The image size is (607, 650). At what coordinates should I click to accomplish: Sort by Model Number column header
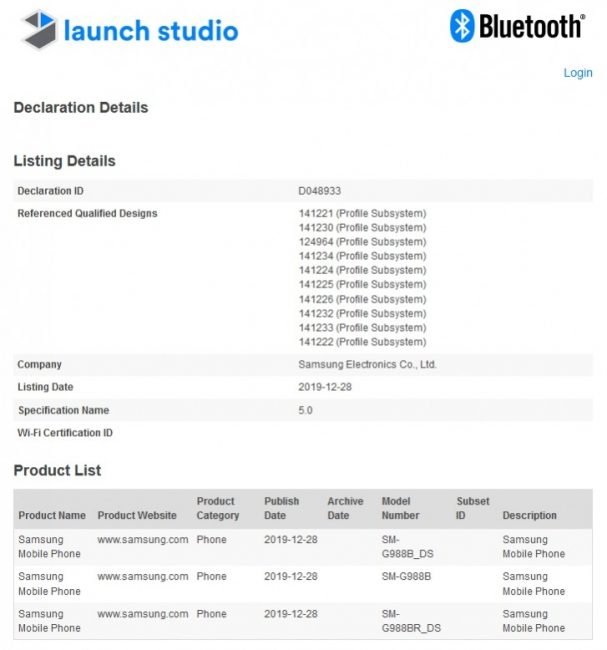coord(400,508)
